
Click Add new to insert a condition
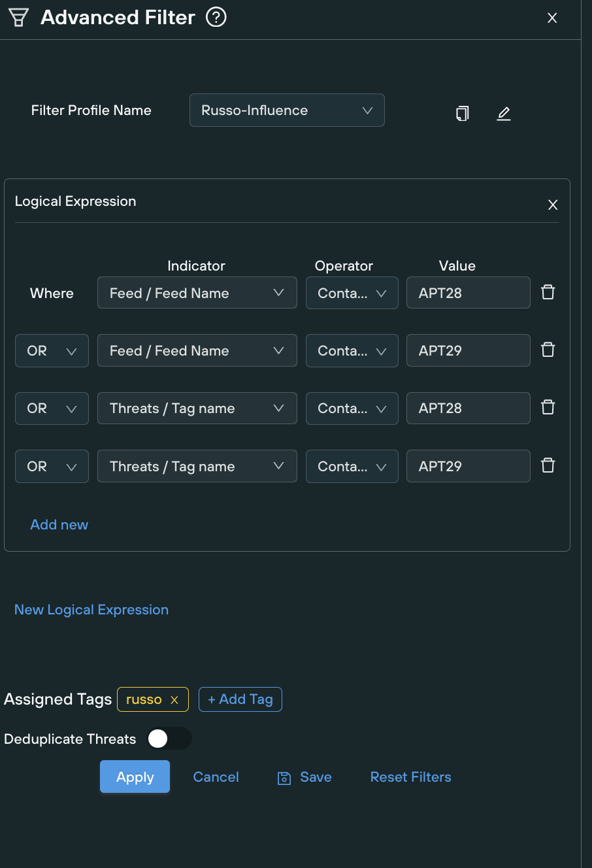pyautogui.click(x=59, y=524)
